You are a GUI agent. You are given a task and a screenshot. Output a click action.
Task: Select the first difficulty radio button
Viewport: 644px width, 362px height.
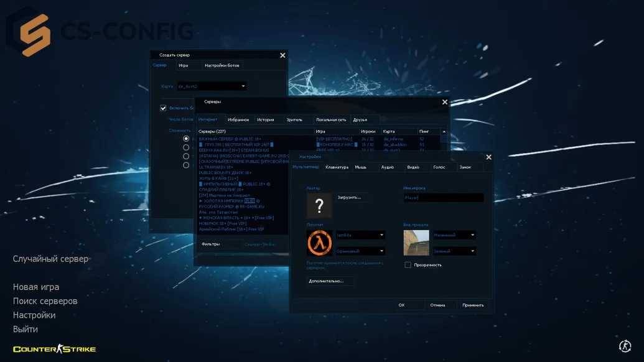click(x=186, y=139)
